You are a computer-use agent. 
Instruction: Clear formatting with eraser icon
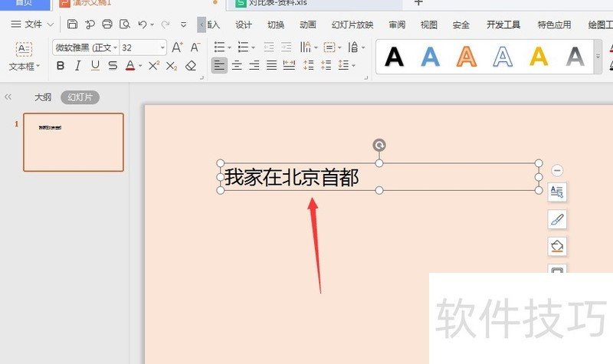[191, 66]
